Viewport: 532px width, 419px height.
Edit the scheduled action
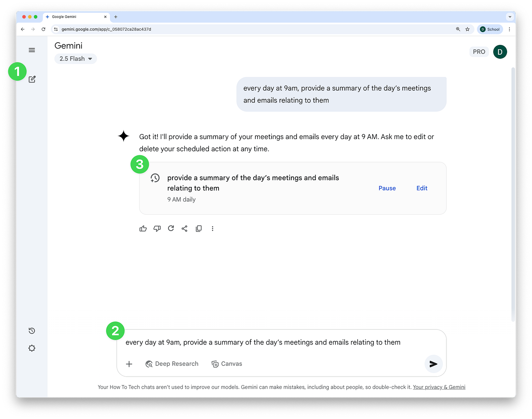point(422,188)
